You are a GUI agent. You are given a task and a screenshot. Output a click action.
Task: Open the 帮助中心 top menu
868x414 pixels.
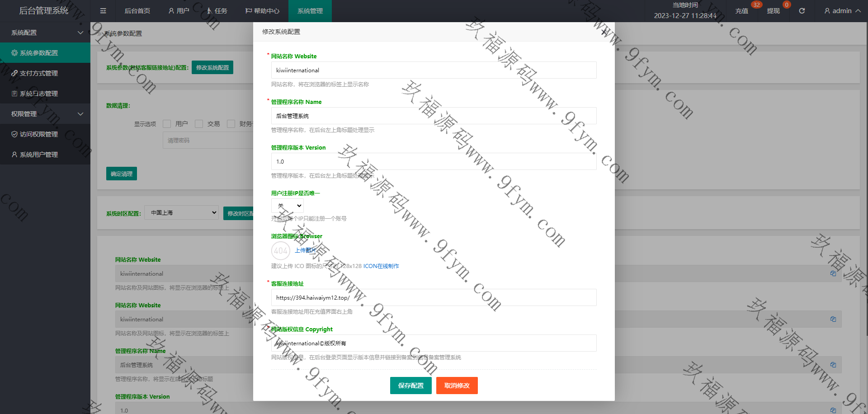click(x=262, y=11)
